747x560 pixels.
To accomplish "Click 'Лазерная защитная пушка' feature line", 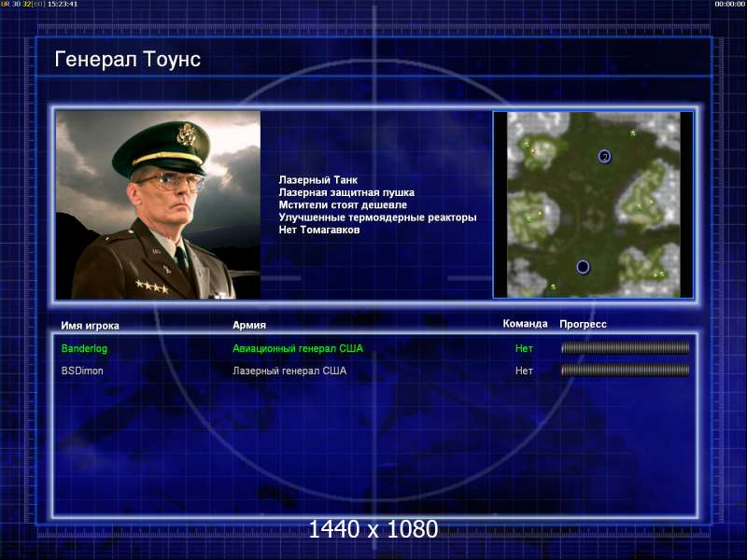I will [346, 192].
